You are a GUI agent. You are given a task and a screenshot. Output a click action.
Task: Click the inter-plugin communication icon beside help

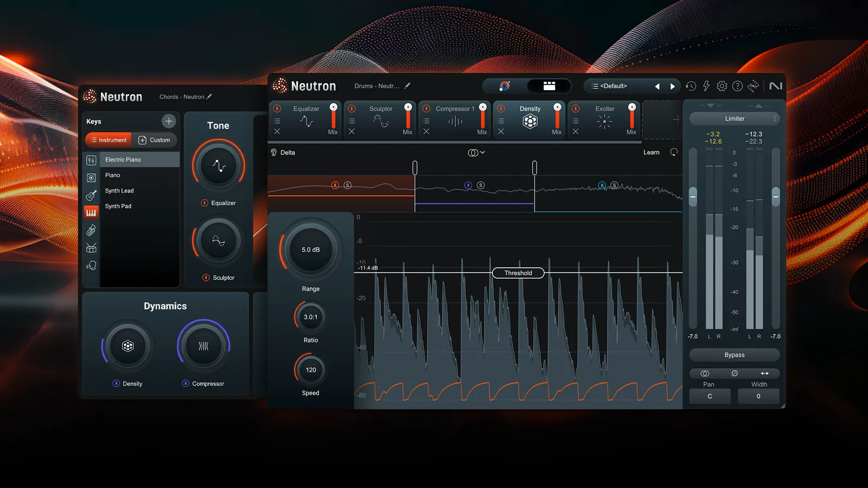(x=753, y=86)
